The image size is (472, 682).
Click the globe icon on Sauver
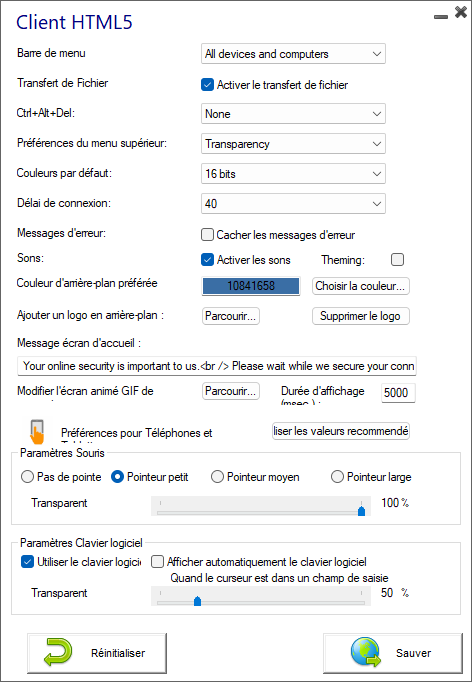coord(366,652)
